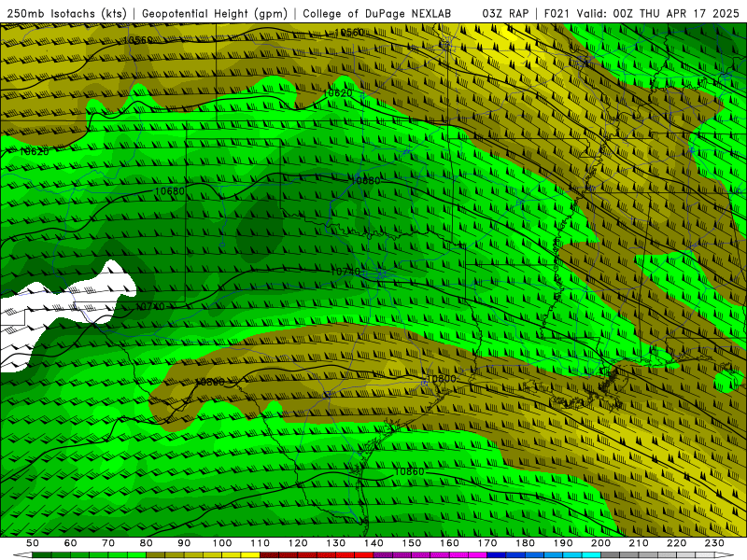747x560 pixels.
Task: Click the 'College of DuPage NEXLAB' text
Action: coord(377,13)
